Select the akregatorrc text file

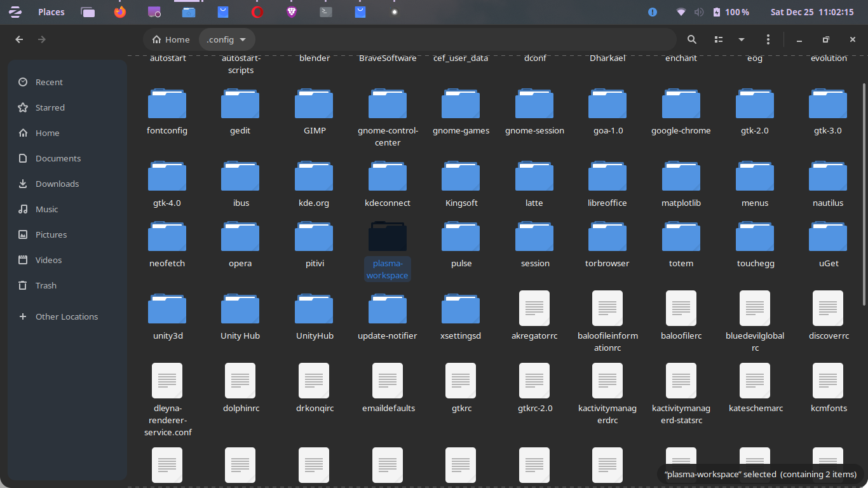tap(534, 309)
